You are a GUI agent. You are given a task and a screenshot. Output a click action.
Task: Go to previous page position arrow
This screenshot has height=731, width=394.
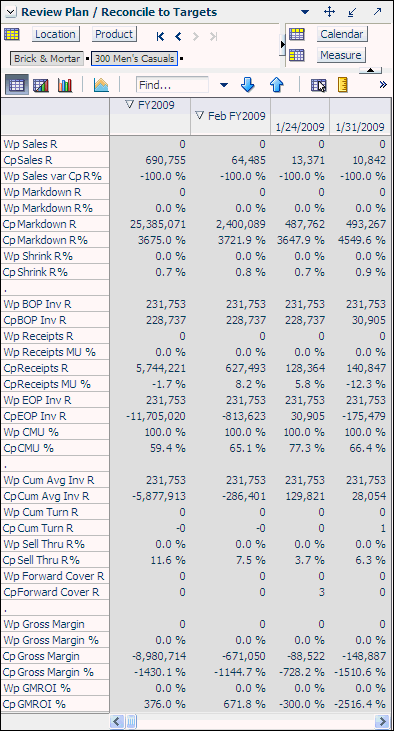coord(178,36)
